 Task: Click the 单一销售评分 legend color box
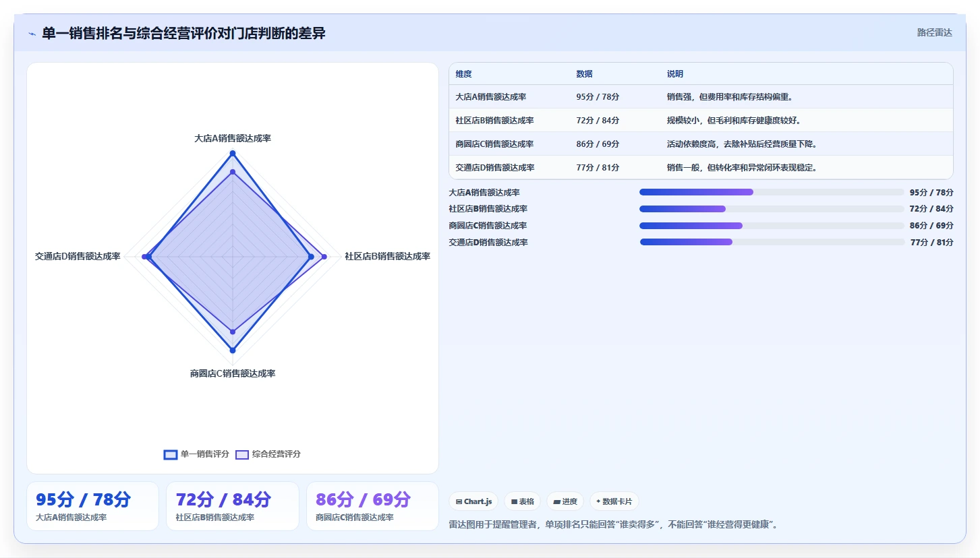pos(170,454)
